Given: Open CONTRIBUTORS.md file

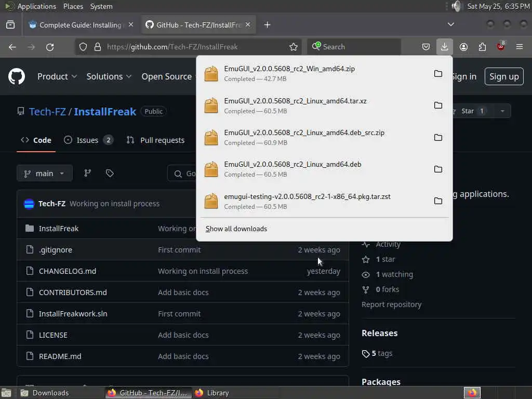Looking at the screenshot, I should click(73, 292).
